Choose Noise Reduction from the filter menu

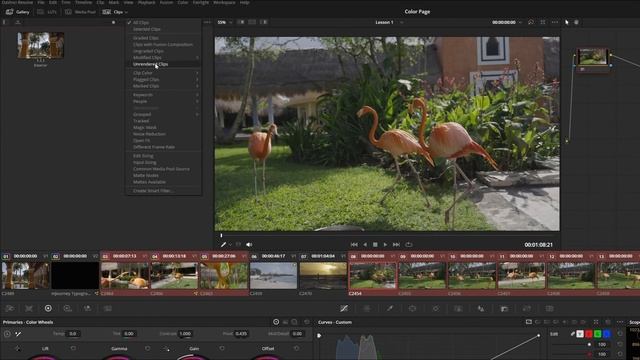coord(163,134)
